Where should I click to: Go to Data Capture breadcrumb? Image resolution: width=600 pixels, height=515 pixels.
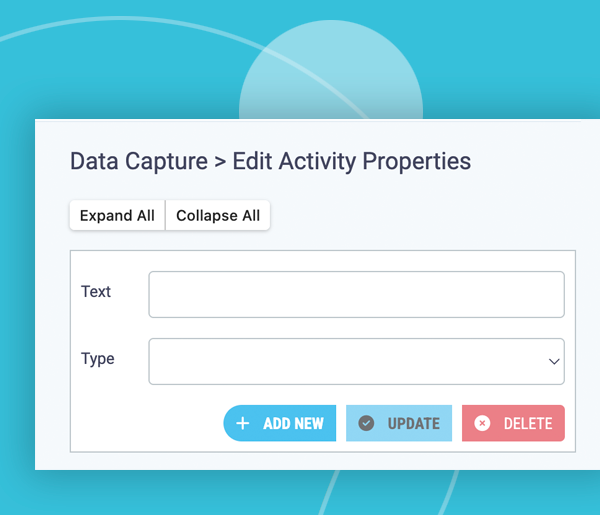pos(139,161)
